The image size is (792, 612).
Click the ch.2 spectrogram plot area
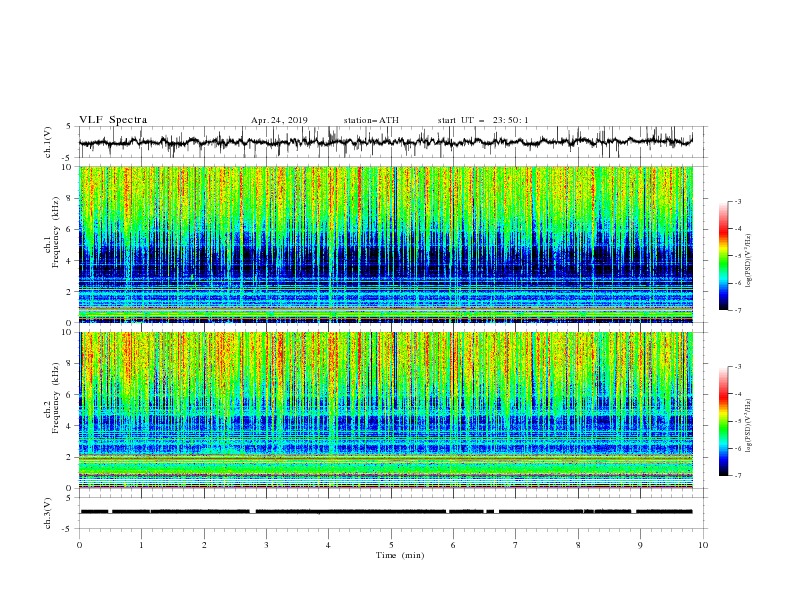[386, 410]
